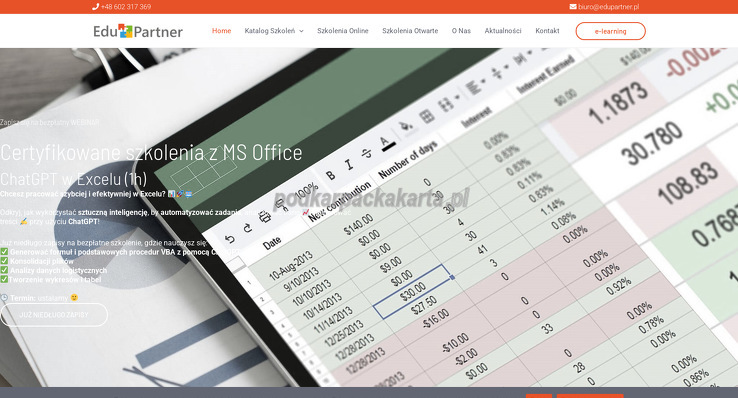
Task: Open the Aktualności section
Action: (503, 31)
